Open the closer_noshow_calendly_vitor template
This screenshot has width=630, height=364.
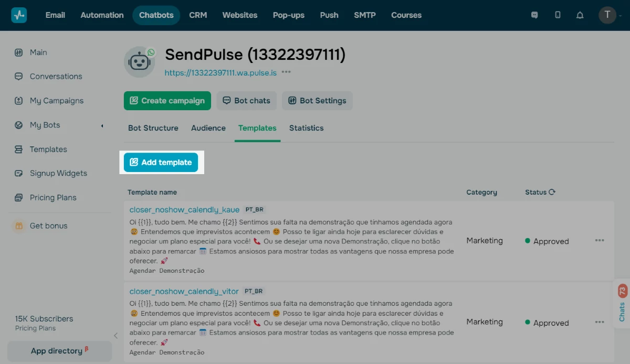pyautogui.click(x=184, y=291)
